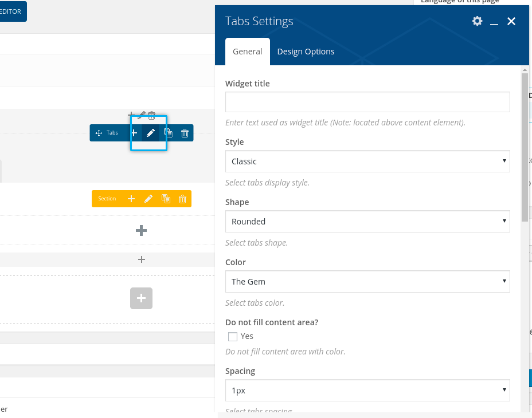Switch to the Design Options tab

[306, 52]
